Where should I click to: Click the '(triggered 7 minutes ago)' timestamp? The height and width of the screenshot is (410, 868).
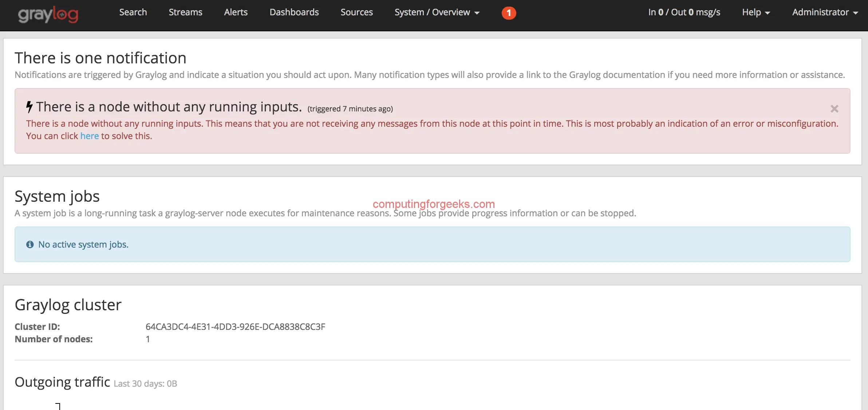pos(350,109)
